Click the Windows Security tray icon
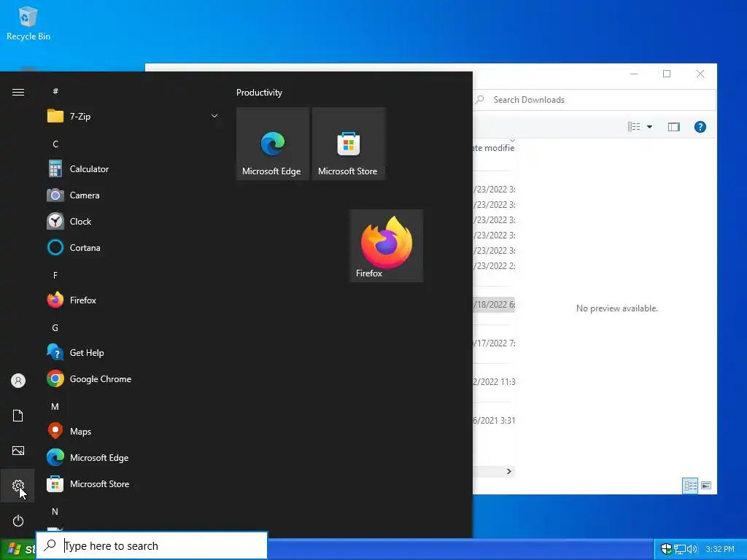Image resolution: width=747 pixels, height=560 pixels. coord(666,549)
